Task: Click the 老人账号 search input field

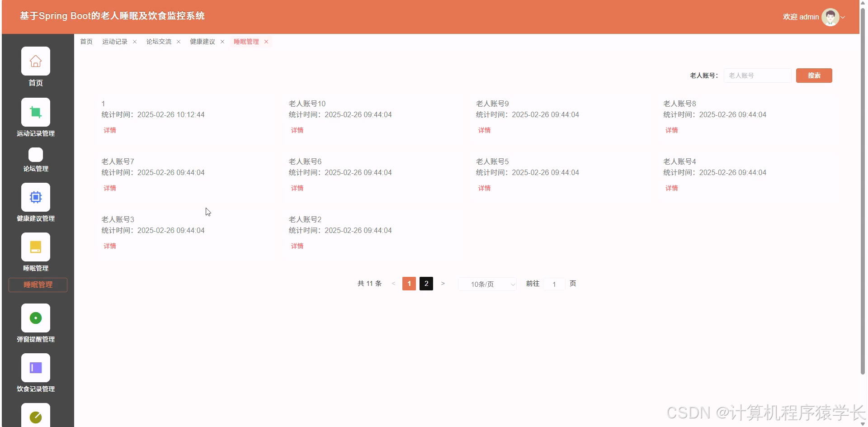Action: (x=758, y=76)
